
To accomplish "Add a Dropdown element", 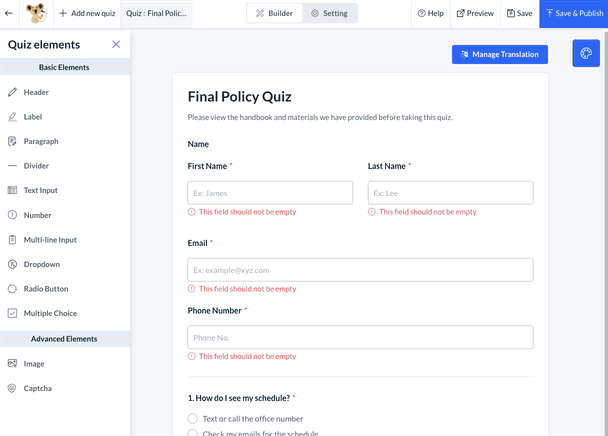I will click(41, 264).
